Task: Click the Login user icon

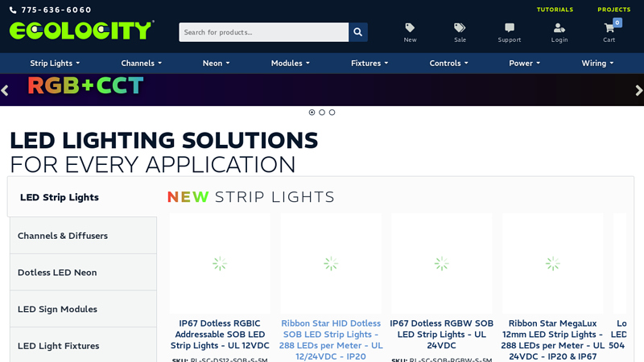Action: pyautogui.click(x=559, y=28)
